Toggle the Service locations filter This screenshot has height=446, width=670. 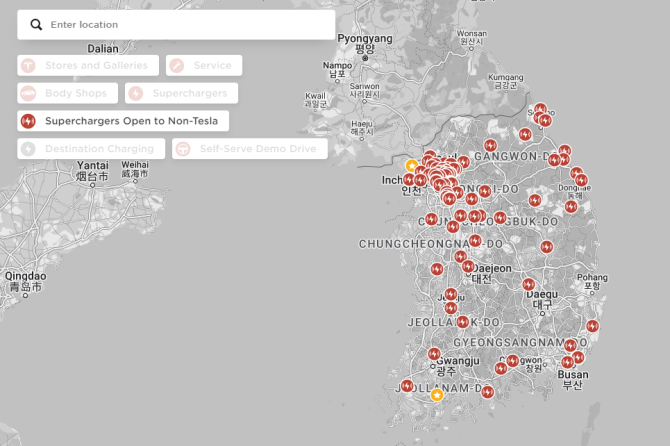204,66
